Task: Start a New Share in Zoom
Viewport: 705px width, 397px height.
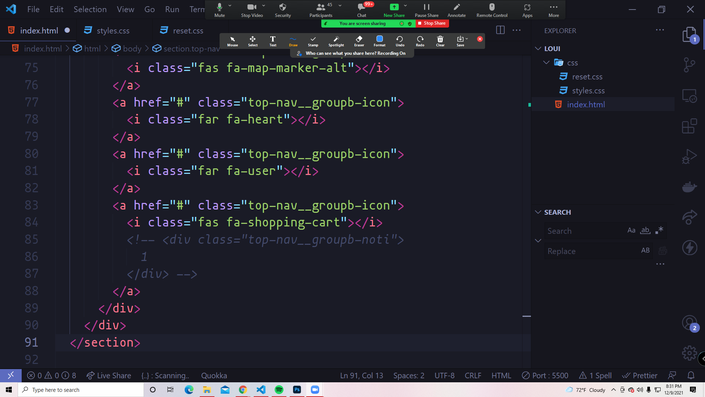Action: (x=394, y=10)
